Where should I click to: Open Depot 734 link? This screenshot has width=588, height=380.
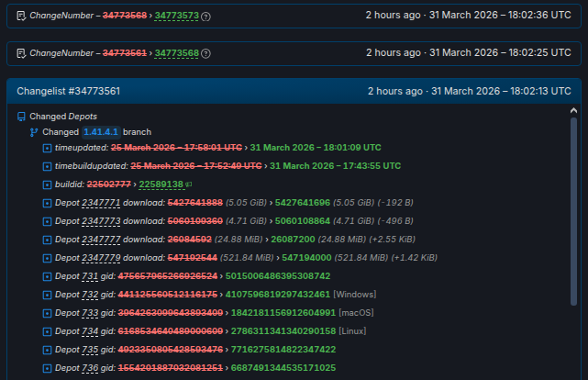[90, 331]
